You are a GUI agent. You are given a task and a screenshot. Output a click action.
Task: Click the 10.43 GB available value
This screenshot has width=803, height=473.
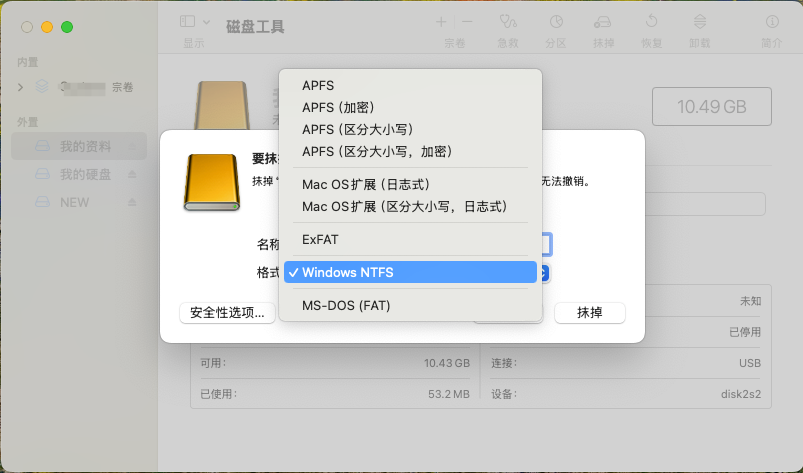pyautogui.click(x=447, y=363)
